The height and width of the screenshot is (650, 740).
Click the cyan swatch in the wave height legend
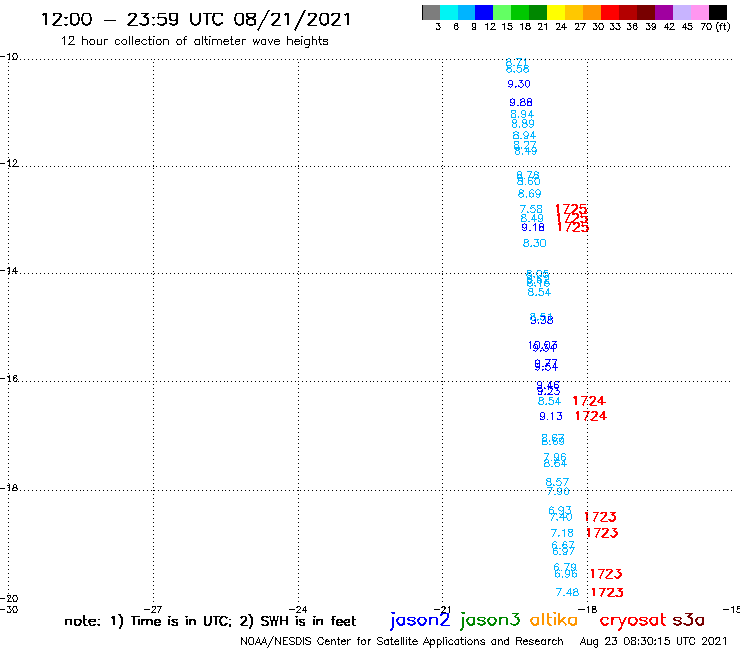click(x=449, y=12)
